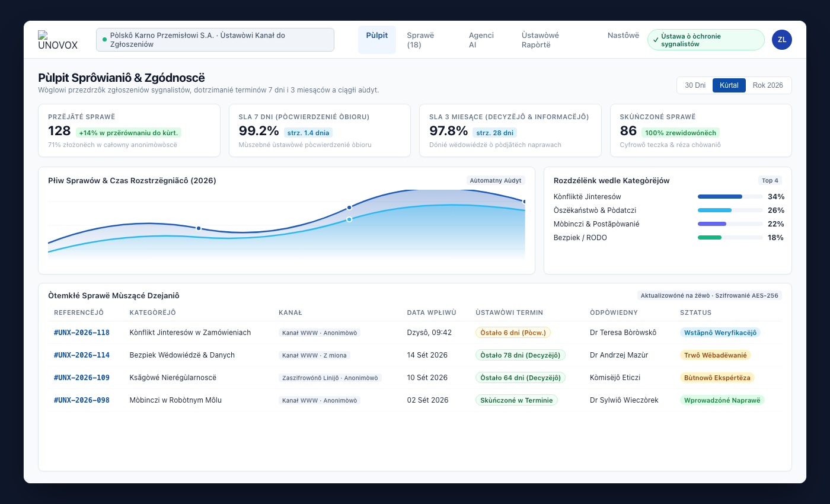Click the Top 4 badge
The height and width of the screenshot is (504, 830).
click(770, 180)
